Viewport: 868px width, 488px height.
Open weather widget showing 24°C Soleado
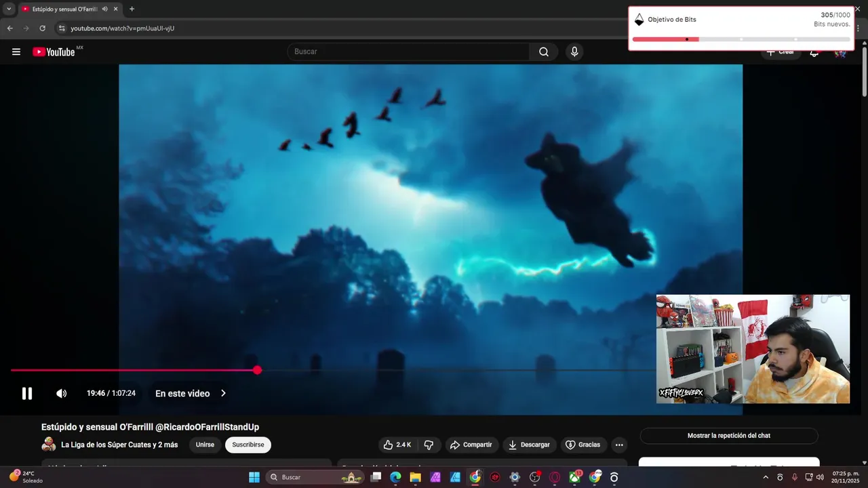[x=26, y=477]
